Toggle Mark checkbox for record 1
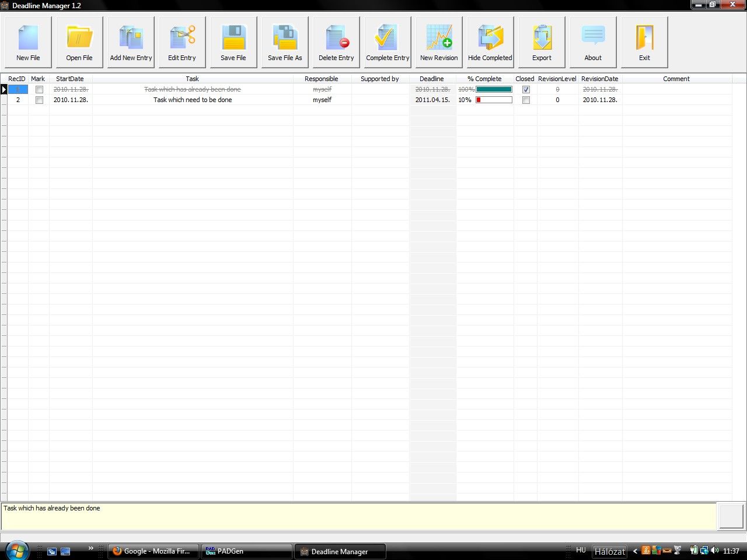Screen dimensions: 747x560 [39, 90]
